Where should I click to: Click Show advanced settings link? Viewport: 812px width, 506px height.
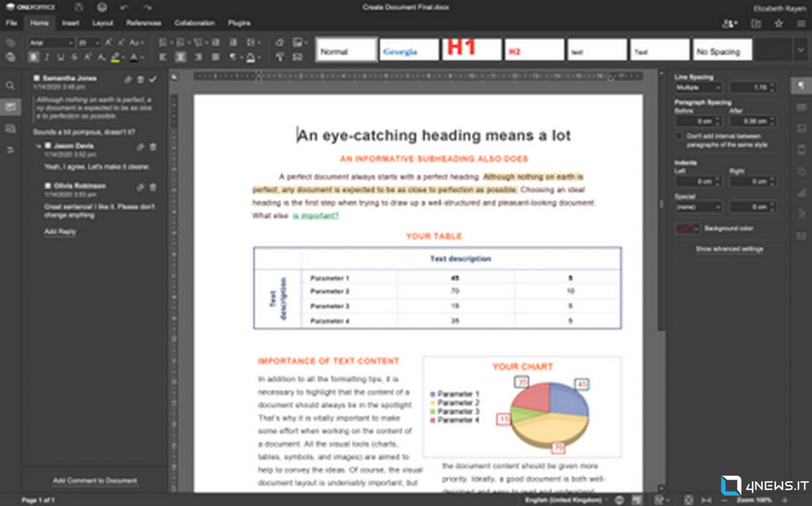729,249
